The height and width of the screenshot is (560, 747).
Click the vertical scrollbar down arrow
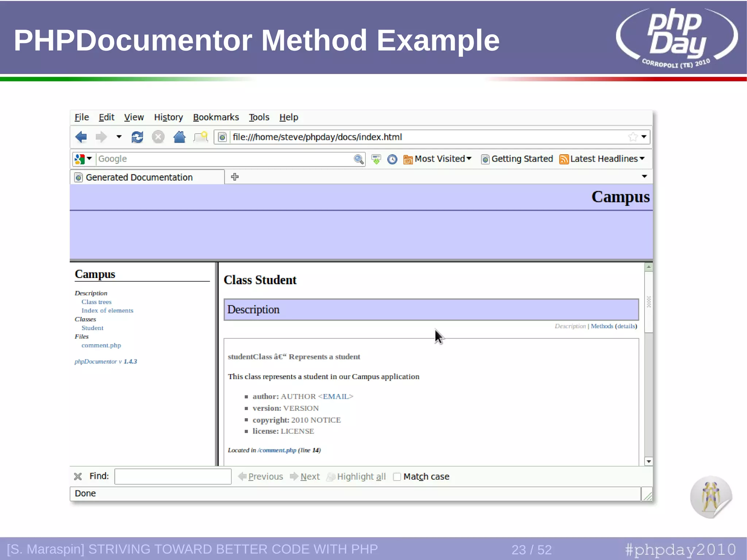(649, 461)
